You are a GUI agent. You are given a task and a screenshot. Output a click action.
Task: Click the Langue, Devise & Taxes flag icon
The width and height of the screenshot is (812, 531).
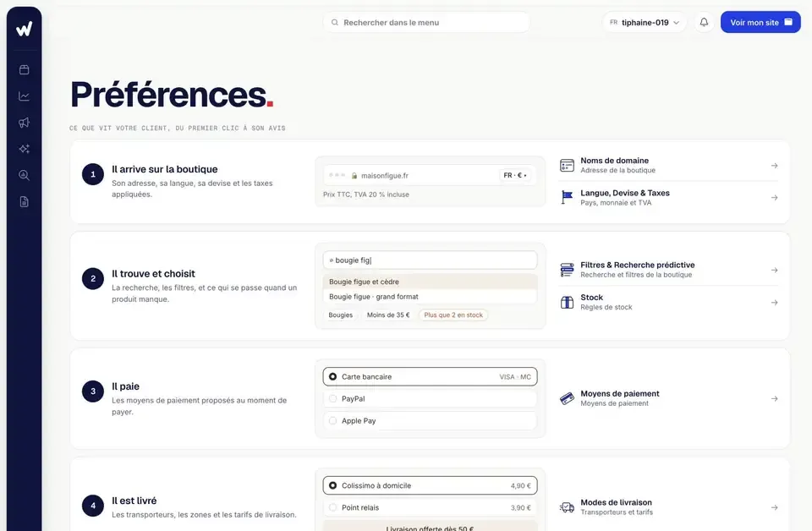click(x=567, y=197)
